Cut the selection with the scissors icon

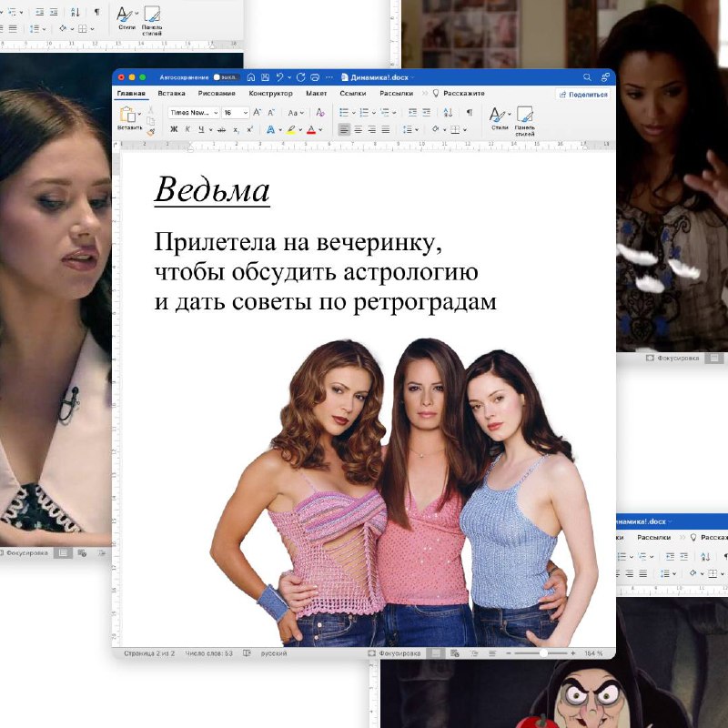click(x=150, y=110)
